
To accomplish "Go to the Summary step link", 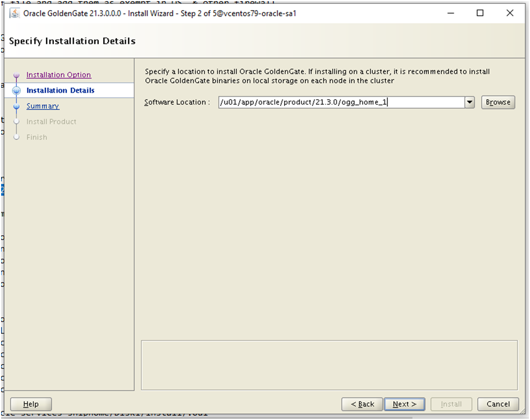I will 43,106.
